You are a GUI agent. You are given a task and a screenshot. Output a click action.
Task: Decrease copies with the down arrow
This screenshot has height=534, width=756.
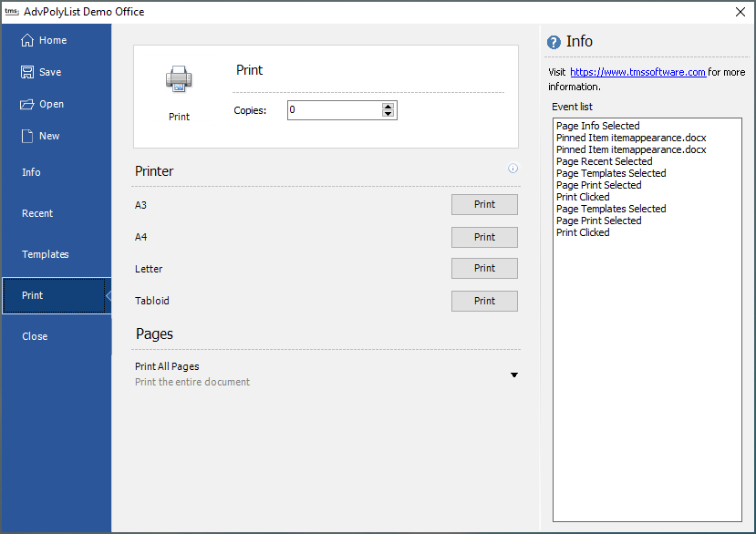388,114
